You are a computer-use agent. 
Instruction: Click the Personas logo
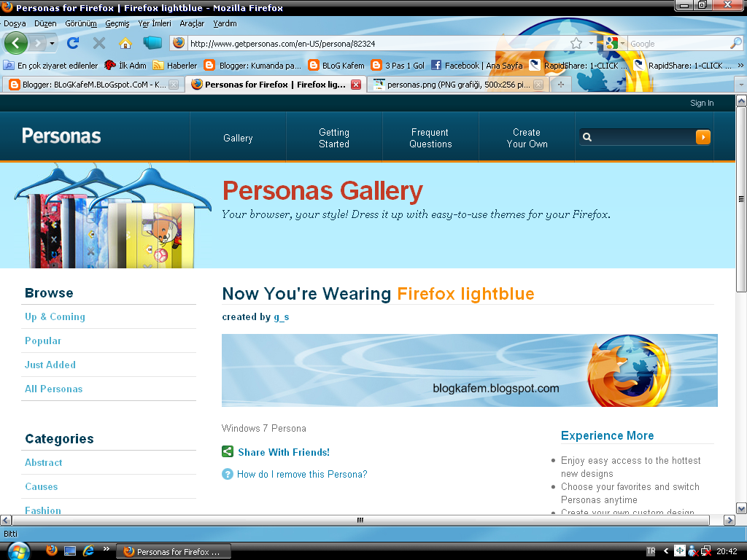(x=61, y=136)
